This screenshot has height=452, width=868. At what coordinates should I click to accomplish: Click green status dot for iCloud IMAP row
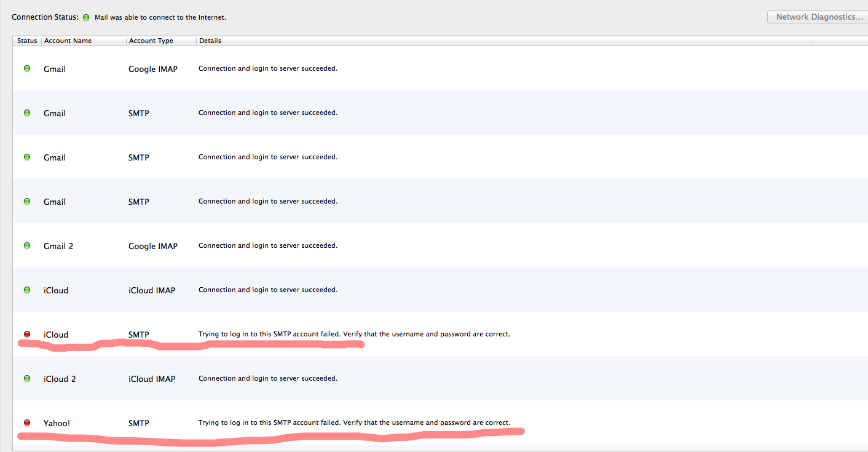click(27, 290)
